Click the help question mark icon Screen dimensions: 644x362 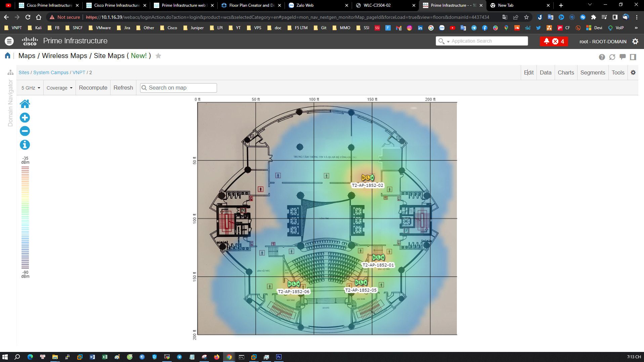click(602, 57)
